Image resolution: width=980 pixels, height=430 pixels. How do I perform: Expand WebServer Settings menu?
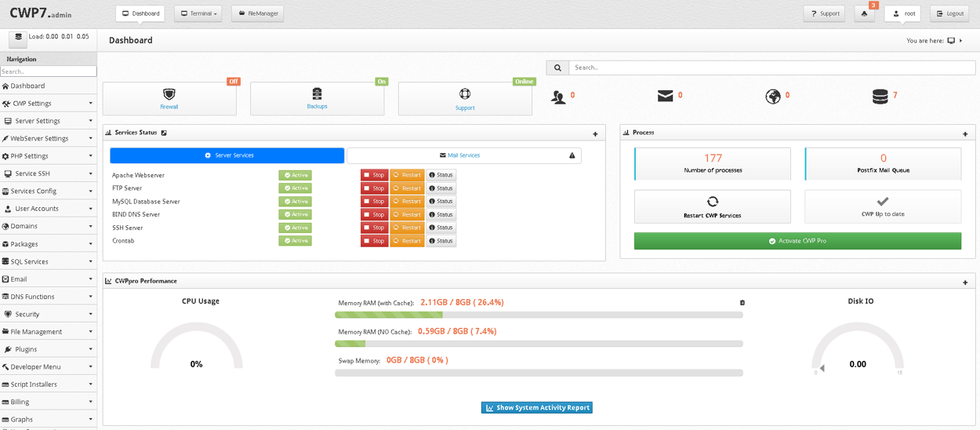[48, 138]
